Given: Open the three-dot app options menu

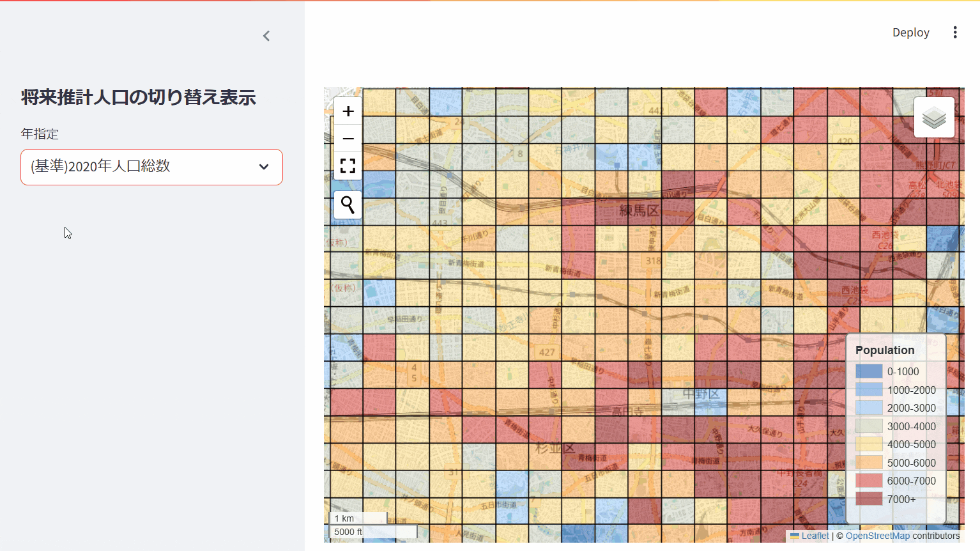Looking at the screenshot, I should coord(955,32).
